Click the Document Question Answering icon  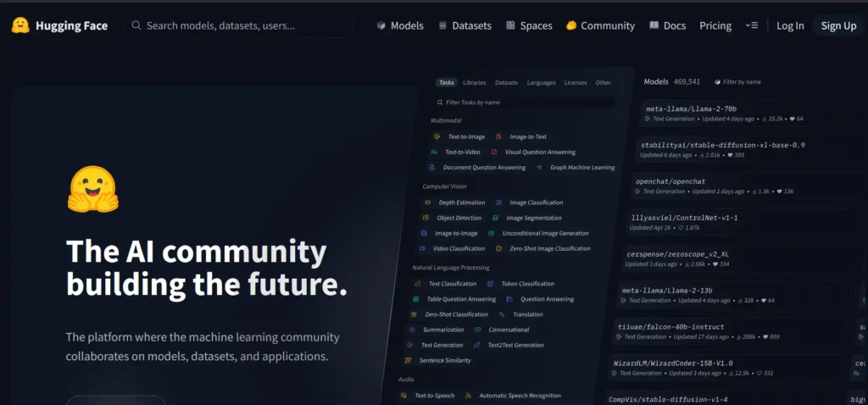[432, 167]
